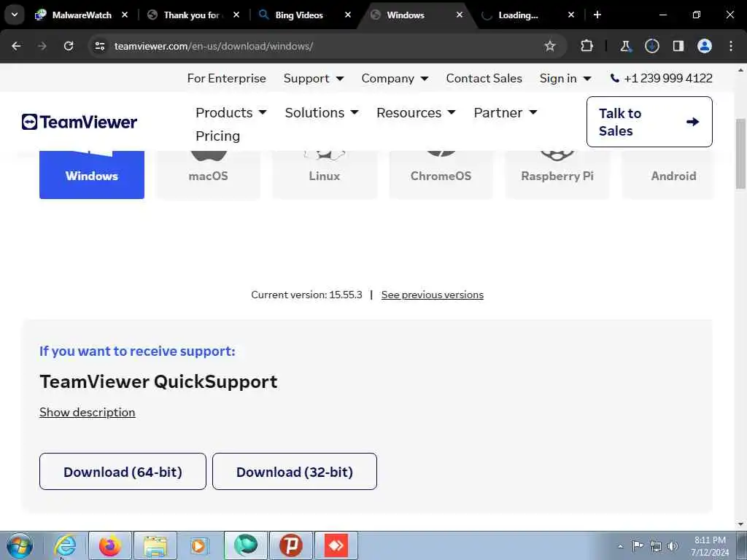Expand the Sign in dropdown
The height and width of the screenshot is (560, 747).
tap(565, 78)
